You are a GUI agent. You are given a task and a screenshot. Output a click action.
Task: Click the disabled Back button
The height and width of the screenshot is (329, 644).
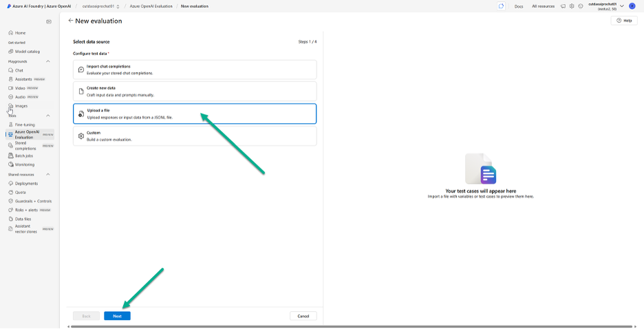86,317
